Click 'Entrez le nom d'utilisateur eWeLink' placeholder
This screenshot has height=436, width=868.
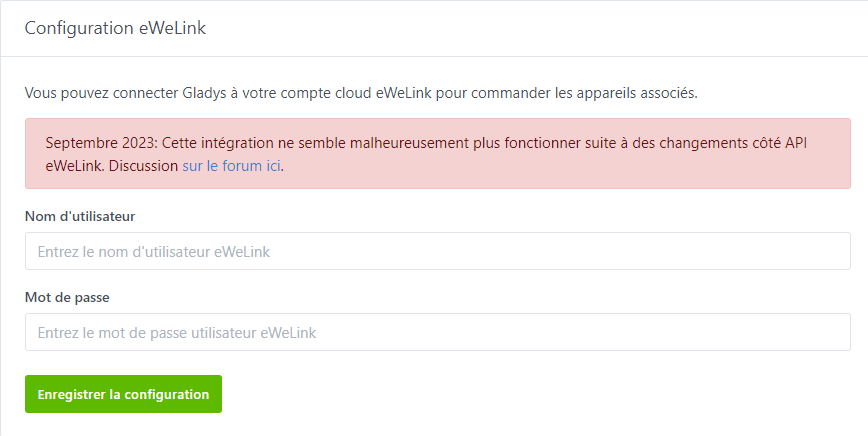tap(153, 252)
